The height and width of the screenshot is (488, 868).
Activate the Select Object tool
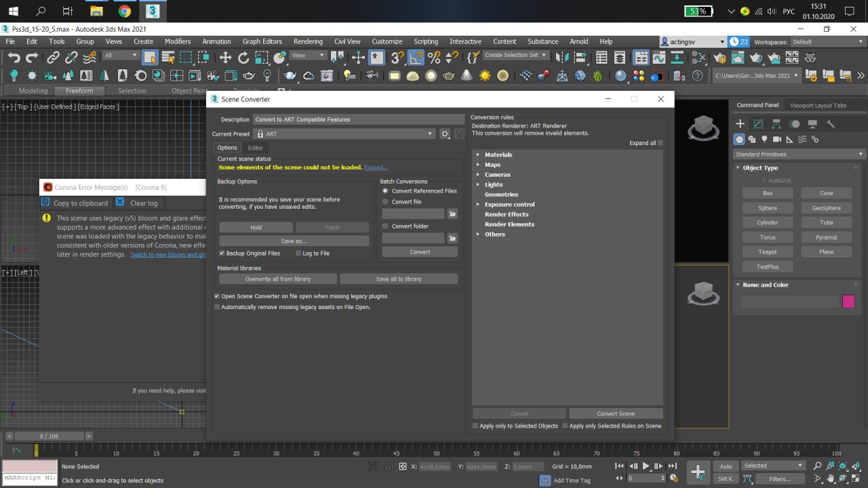150,58
